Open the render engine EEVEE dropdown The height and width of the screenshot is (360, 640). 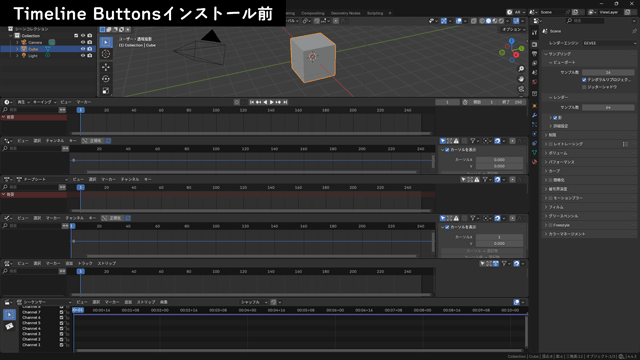(609, 43)
